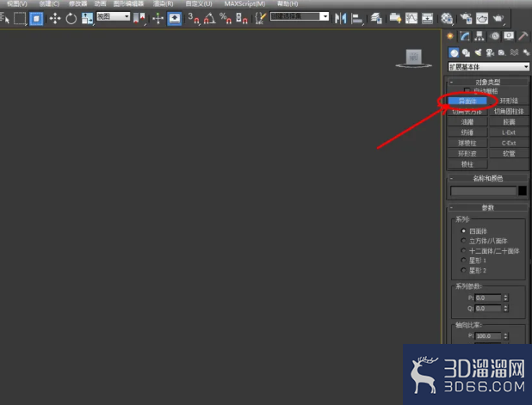This screenshot has width=532, height=405.
Task: Select the Space Warps category icon
Action: tap(515, 52)
